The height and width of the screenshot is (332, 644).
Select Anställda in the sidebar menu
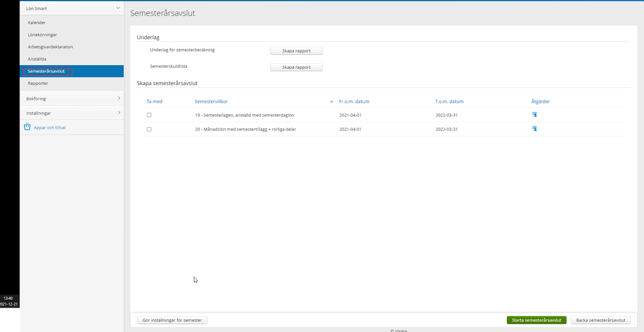(x=37, y=59)
